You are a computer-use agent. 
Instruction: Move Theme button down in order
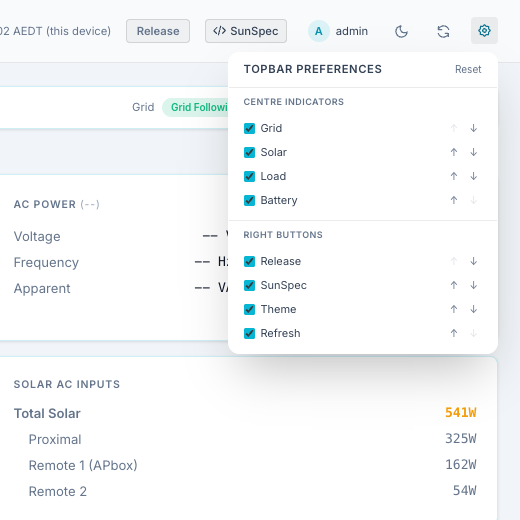[x=473, y=309]
